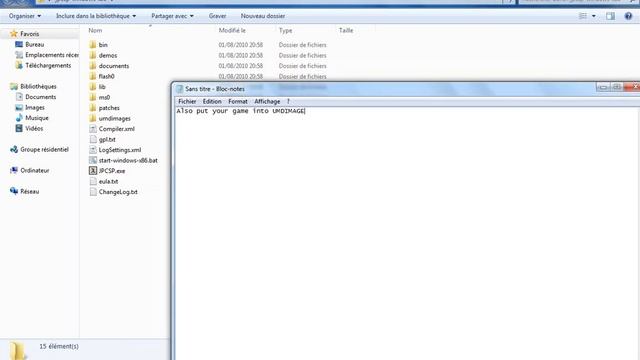Expand the view options dropdown arrow
640x360 pixels.
point(593,16)
